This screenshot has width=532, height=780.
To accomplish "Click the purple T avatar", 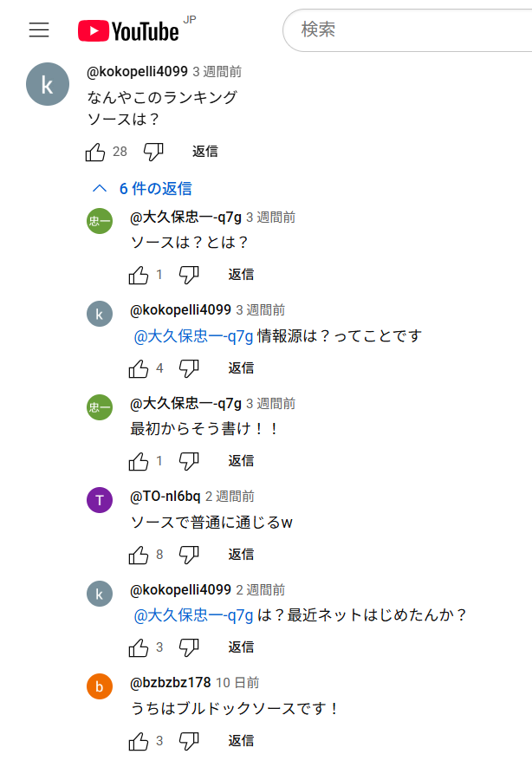I will pos(100,500).
